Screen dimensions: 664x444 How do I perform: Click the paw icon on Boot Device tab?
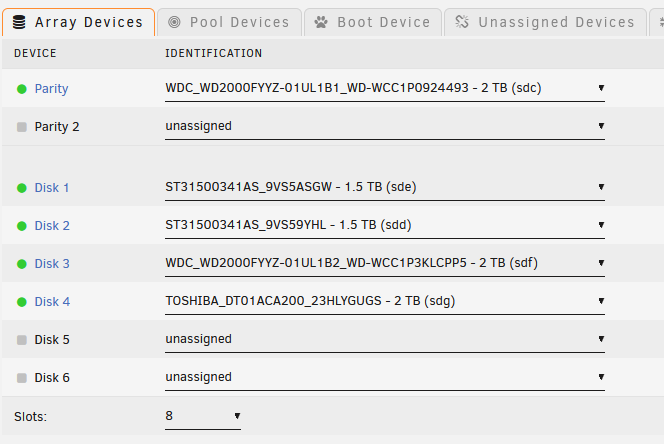click(x=321, y=22)
